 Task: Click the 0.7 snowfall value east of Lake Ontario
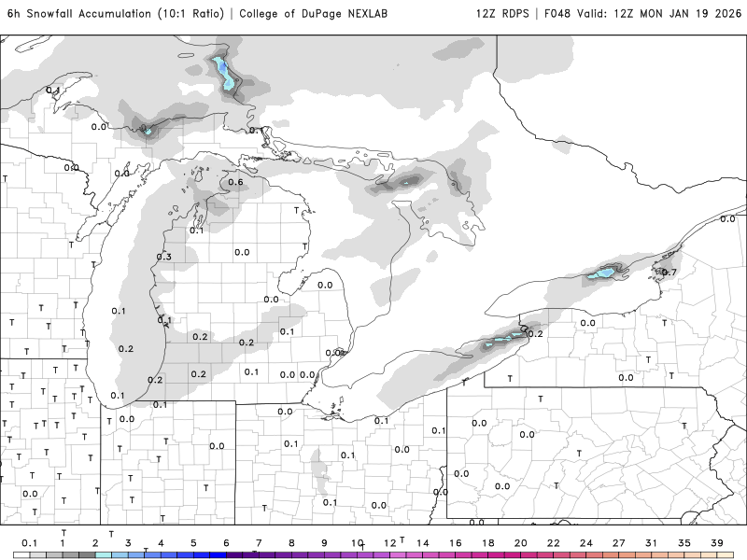[x=669, y=273]
